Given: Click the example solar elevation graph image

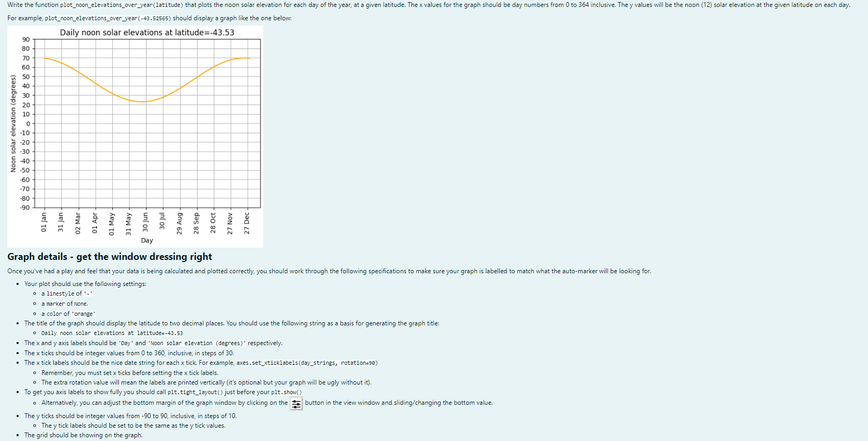Looking at the screenshot, I should [135, 136].
